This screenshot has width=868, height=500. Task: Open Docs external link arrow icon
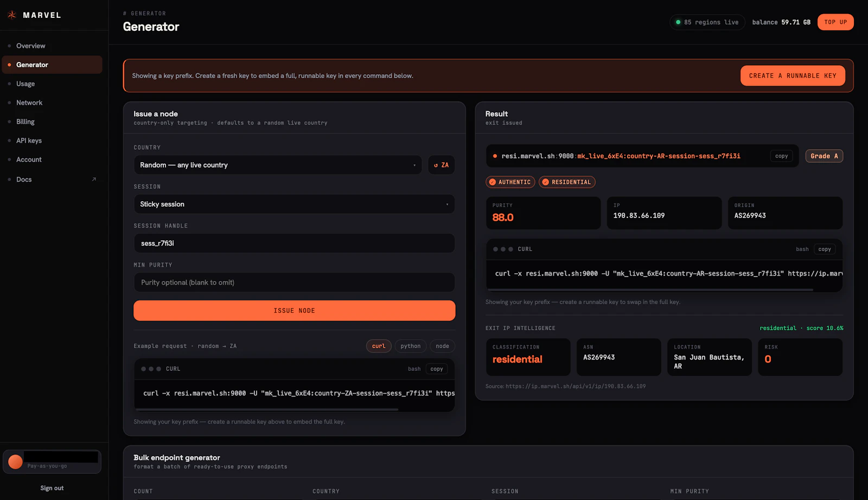pos(94,180)
